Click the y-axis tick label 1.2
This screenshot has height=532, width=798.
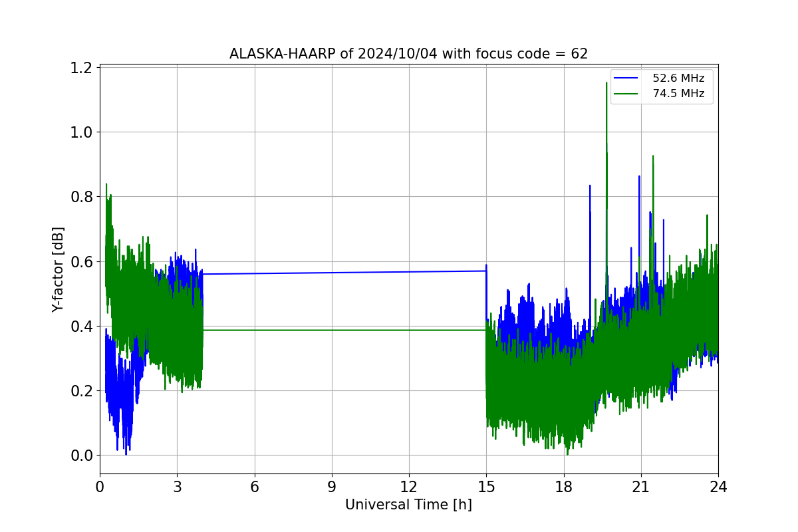[82, 68]
